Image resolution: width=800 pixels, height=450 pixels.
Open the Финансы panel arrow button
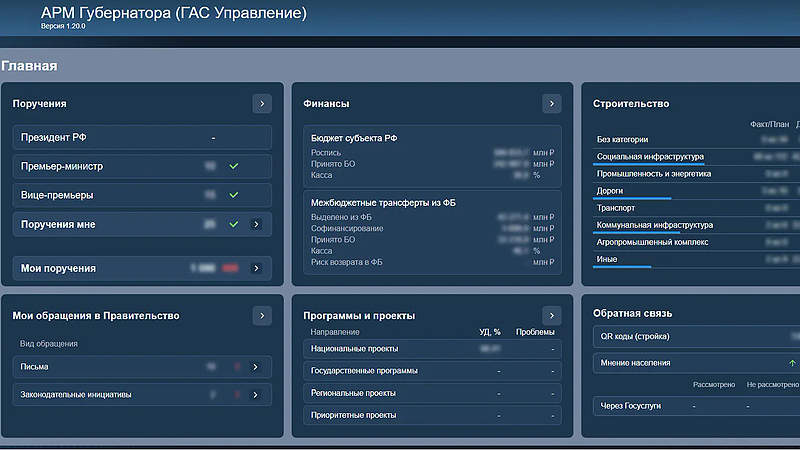(551, 103)
